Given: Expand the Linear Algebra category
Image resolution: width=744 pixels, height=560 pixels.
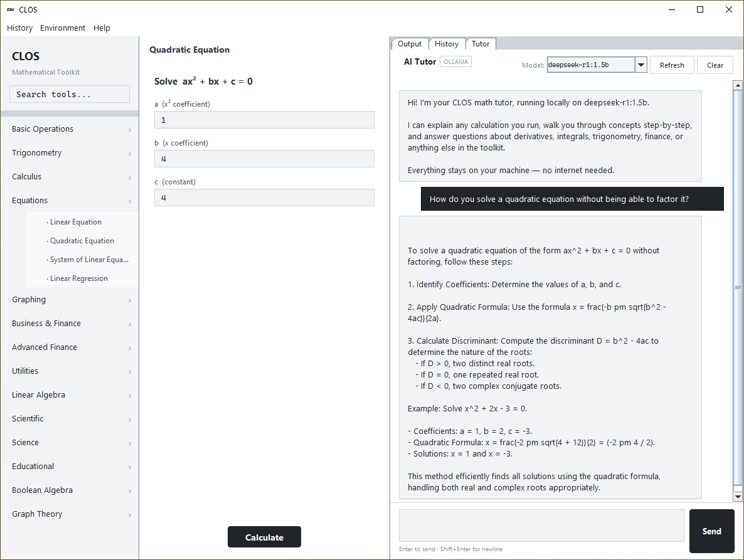Looking at the screenshot, I should (70, 394).
